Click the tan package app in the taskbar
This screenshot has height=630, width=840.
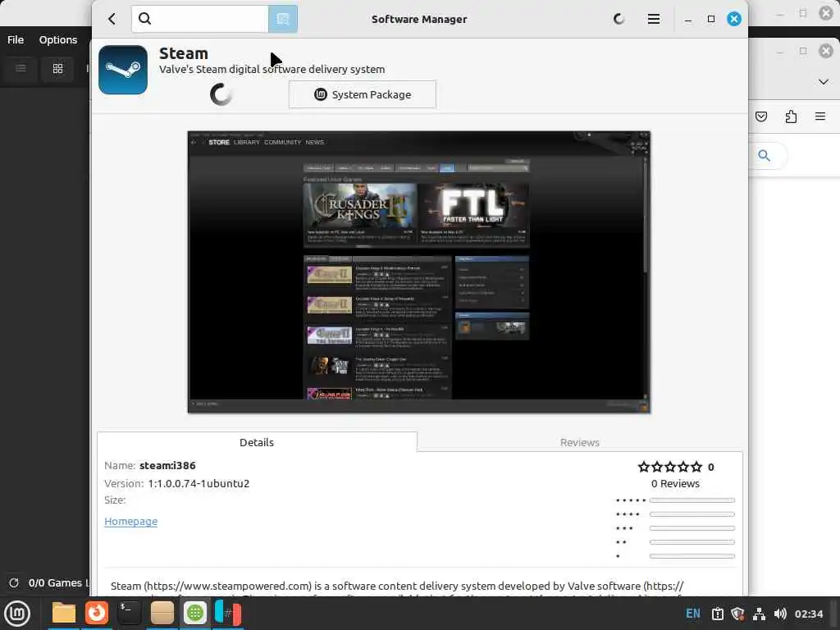tap(162, 613)
